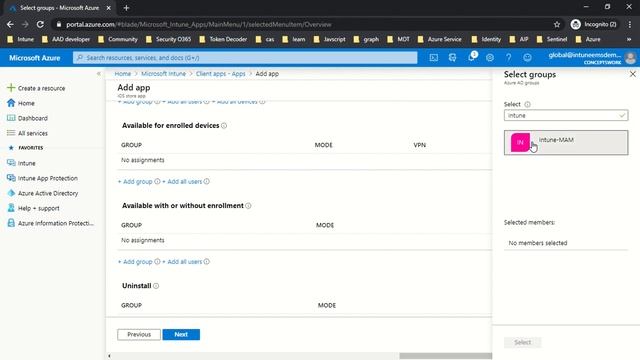Go back in the browser

coord(10,24)
